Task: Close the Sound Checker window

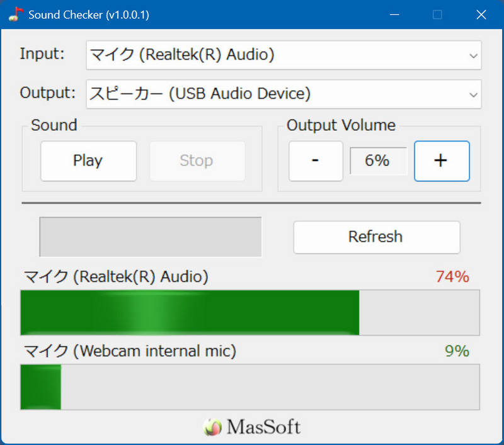Action: 481,14
